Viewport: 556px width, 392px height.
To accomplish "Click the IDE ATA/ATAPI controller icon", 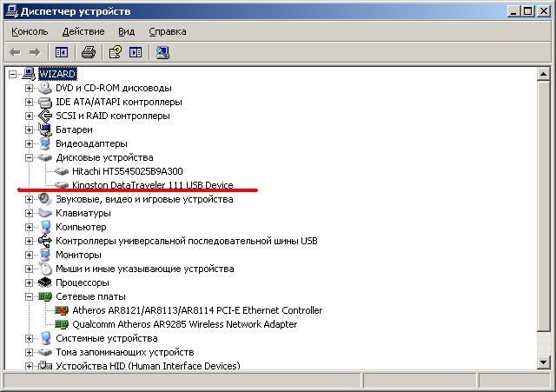I will pyautogui.click(x=45, y=103).
